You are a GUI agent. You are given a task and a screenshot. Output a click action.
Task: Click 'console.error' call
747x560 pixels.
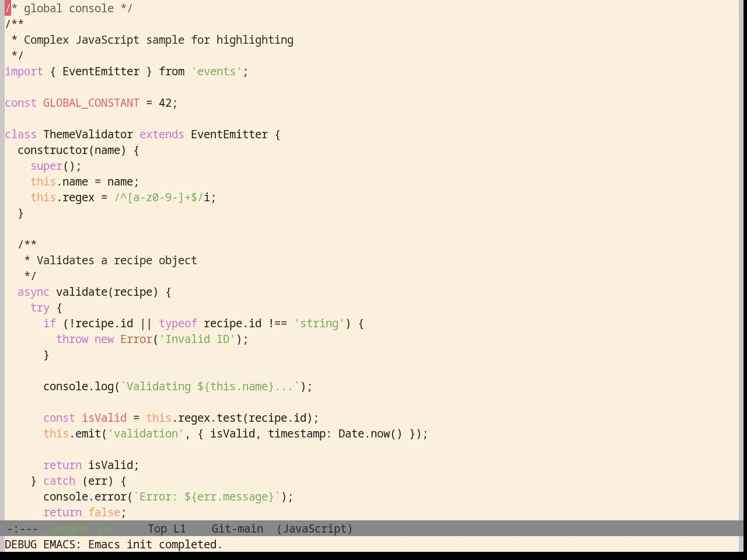click(85, 497)
